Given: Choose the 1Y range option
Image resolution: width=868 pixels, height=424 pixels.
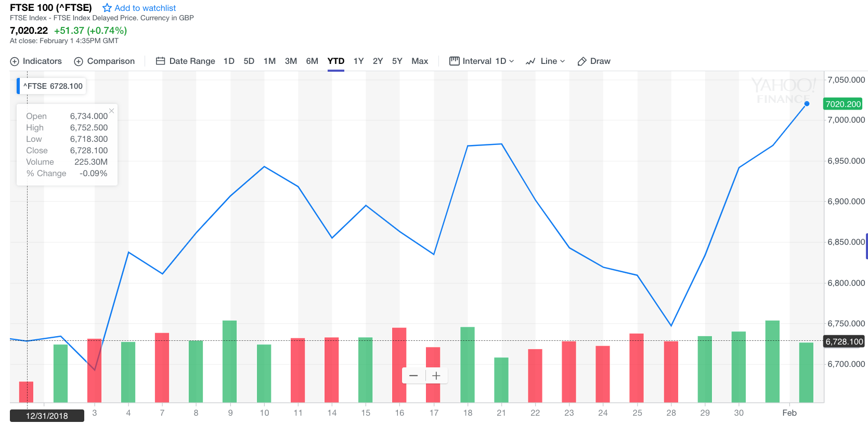Looking at the screenshot, I should tap(358, 61).
